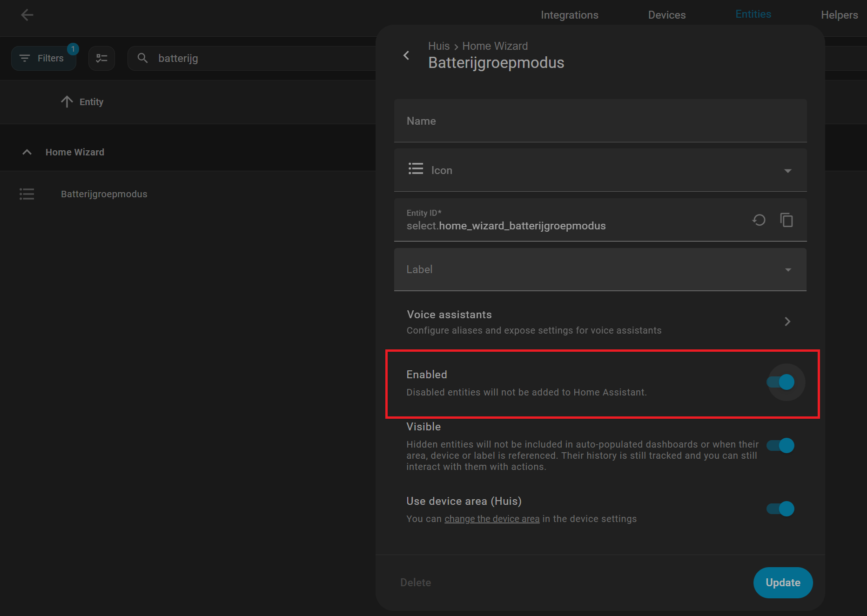Toggle the Visible switch

click(x=780, y=446)
